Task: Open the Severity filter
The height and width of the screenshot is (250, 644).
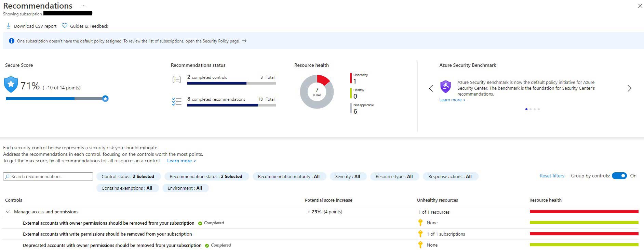Action: [348, 176]
